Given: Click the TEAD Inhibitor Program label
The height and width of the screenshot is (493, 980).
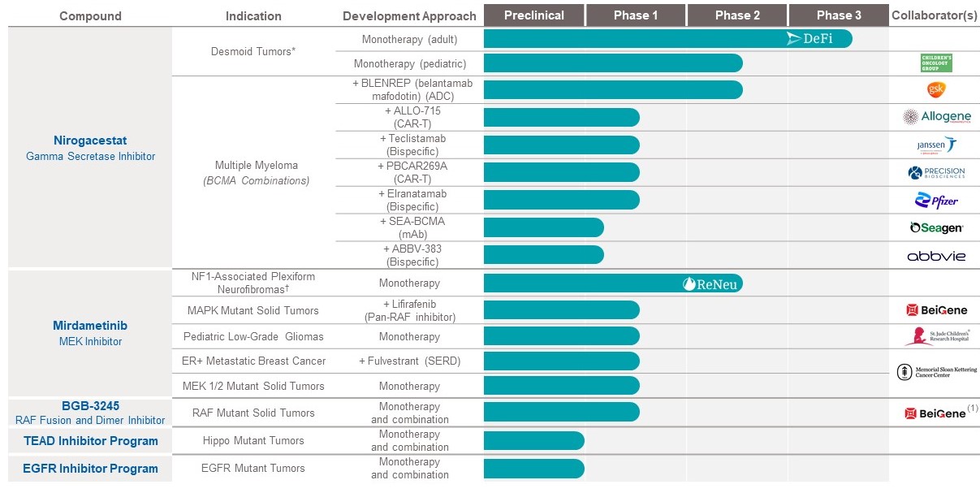Looking at the screenshot, I should pyautogui.click(x=89, y=441).
